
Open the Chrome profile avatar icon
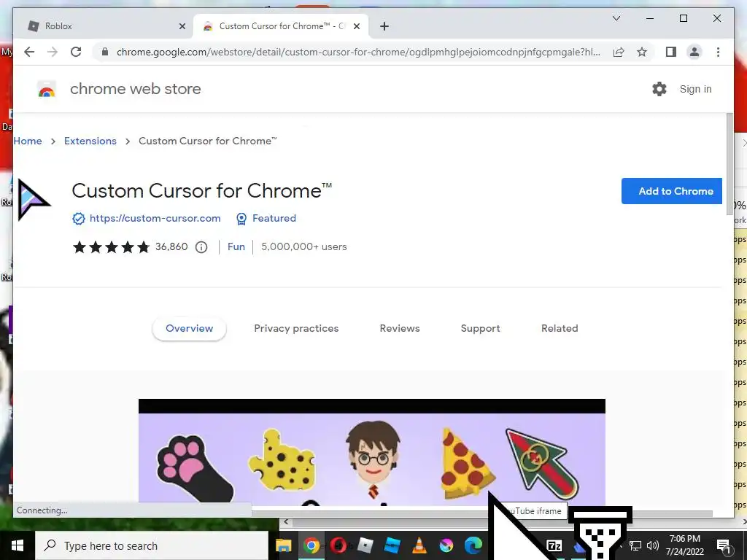694,52
